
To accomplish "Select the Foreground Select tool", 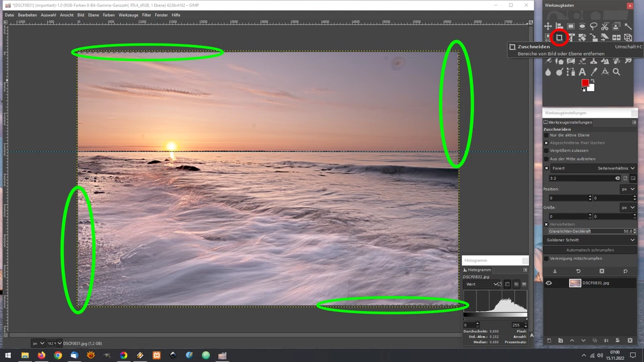I will coord(616,26).
